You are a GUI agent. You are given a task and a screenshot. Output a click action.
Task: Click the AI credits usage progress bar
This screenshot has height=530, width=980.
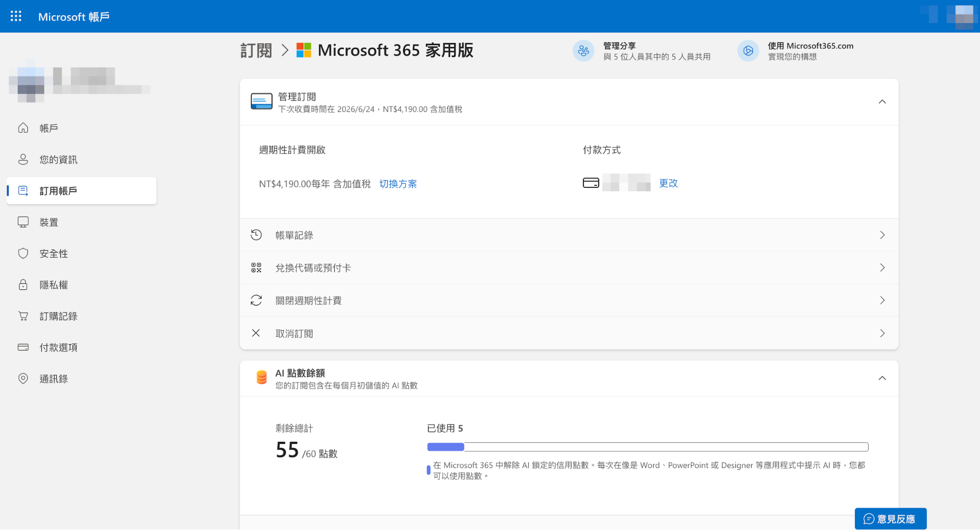click(648, 447)
